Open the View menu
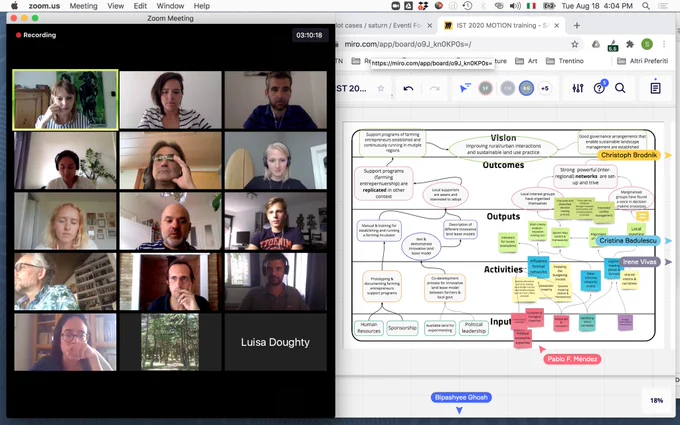The width and height of the screenshot is (680, 425). tap(115, 6)
